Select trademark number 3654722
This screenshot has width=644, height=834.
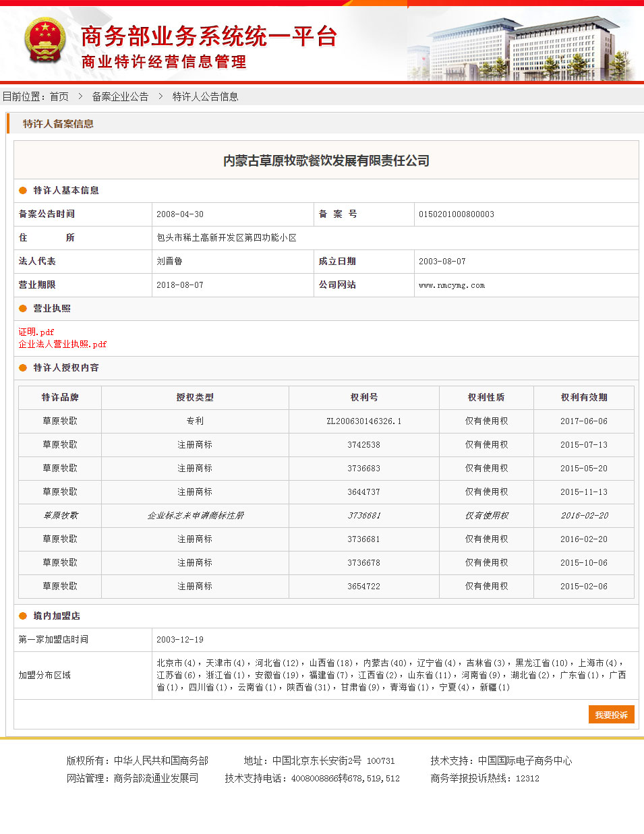coord(364,587)
